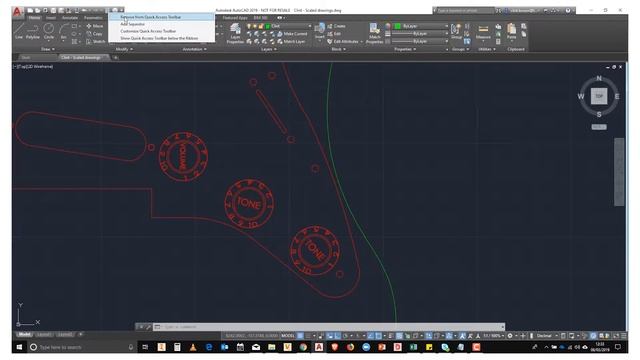Click the Copy tool in Modify
Image resolution: width=640 pixels, height=360 pixels.
tap(95, 34)
